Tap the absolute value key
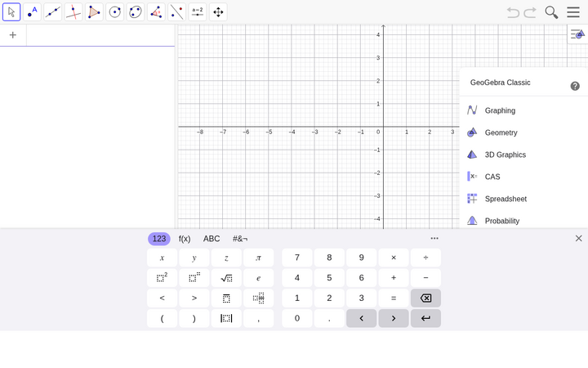The height and width of the screenshot is (368, 588). pyautogui.click(x=226, y=318)
